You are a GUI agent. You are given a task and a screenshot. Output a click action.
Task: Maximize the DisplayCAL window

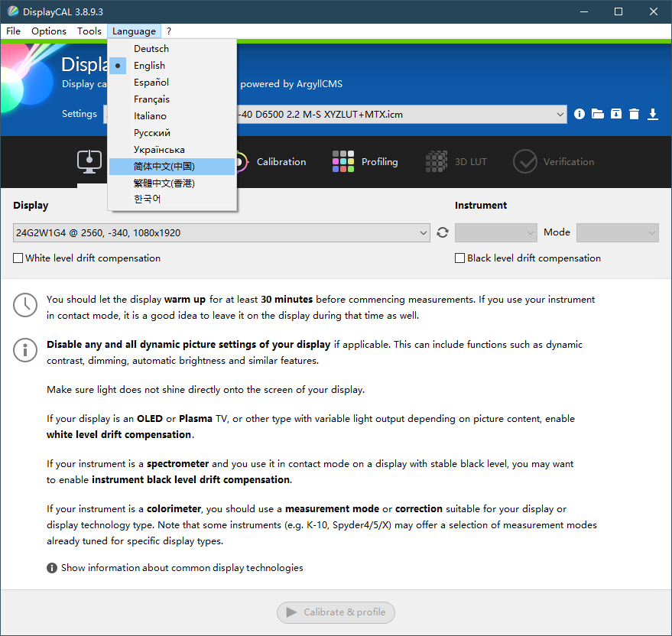coord(618,11)
